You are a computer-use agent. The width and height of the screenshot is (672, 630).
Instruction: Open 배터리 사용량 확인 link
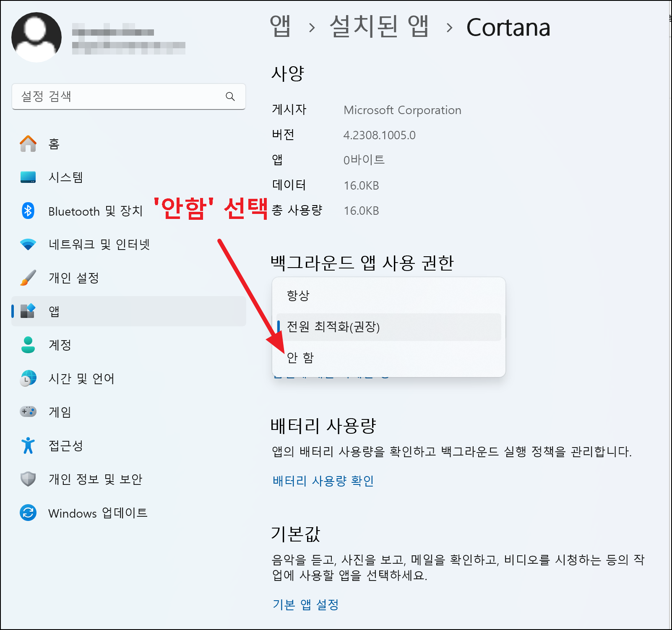click(x=323, y=481)
